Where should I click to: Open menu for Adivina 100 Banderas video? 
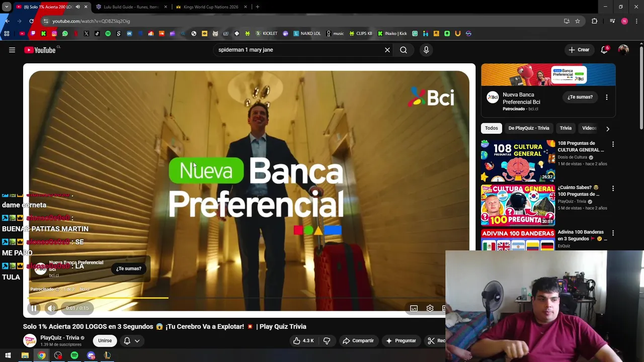click(x=613, y=233)
